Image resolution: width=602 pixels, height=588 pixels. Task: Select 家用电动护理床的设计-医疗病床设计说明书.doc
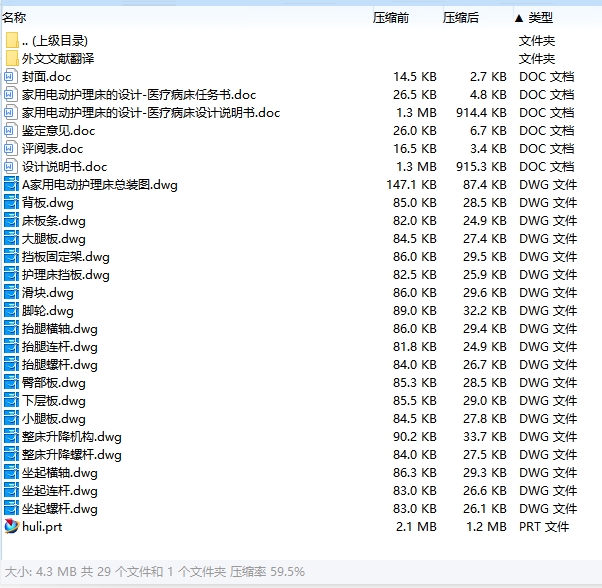point(151,112)
